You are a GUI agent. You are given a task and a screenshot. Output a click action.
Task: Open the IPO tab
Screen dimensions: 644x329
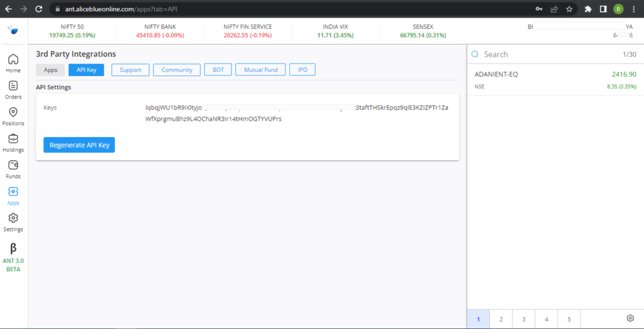(x=303, y=70)
